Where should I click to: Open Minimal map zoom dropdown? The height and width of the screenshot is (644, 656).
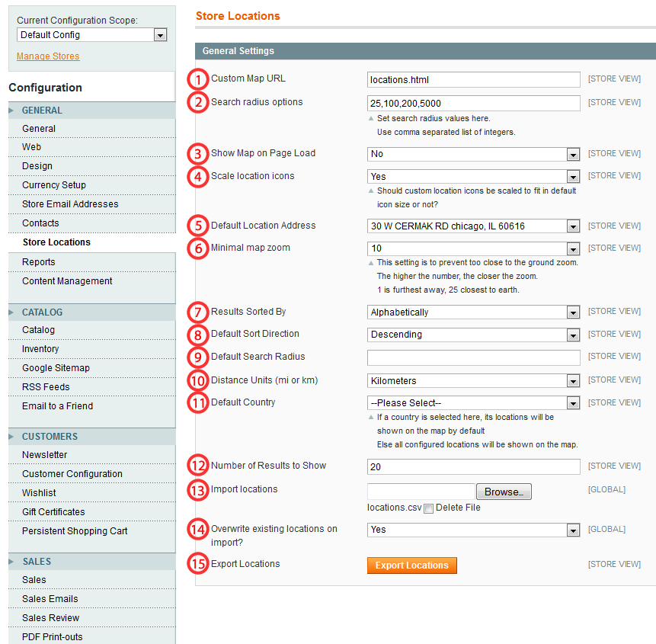[x=474, y=248]
